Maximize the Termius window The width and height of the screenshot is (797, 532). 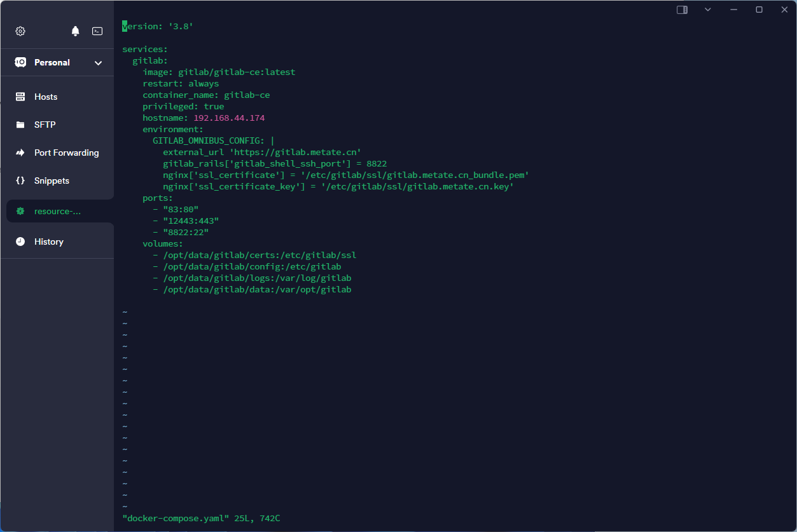click(x=759, y=10)
